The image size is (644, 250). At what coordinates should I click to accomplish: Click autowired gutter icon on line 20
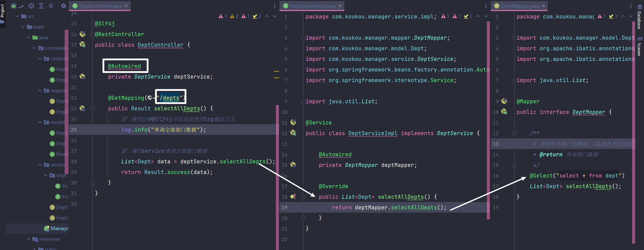point(82,76)
